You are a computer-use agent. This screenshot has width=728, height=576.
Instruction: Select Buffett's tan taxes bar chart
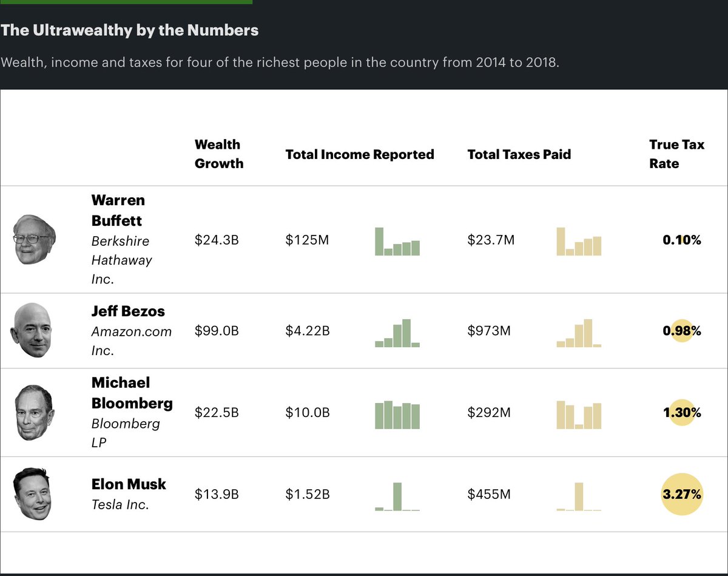point(579,241)
